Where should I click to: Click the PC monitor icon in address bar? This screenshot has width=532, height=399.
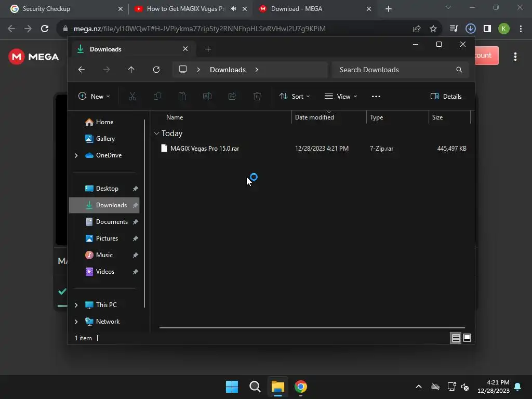coord(183,70)
